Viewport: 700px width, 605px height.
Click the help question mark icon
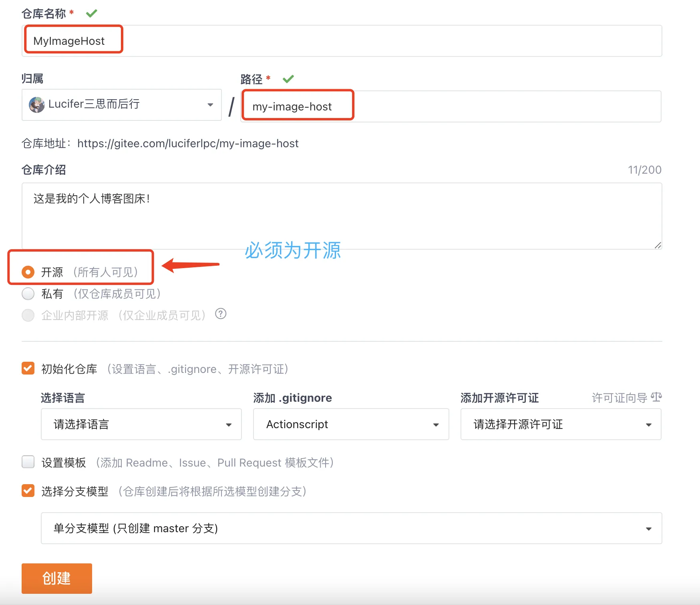[221, 314]
